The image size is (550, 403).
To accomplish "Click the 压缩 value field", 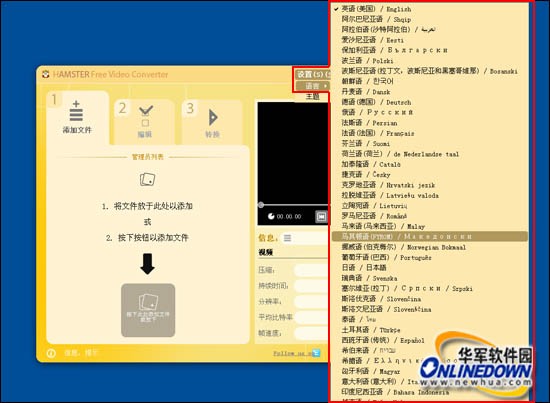I will pyautogui.click(x=311, y=270).
